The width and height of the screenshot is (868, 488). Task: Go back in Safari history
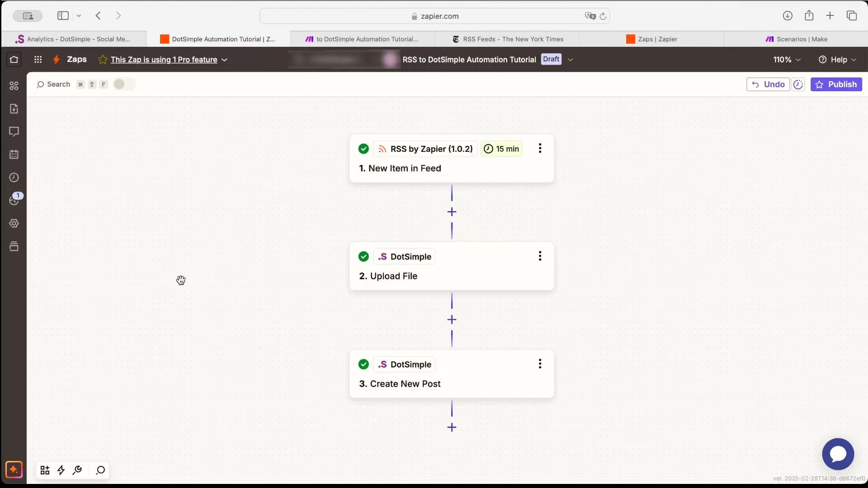[98, 16]
